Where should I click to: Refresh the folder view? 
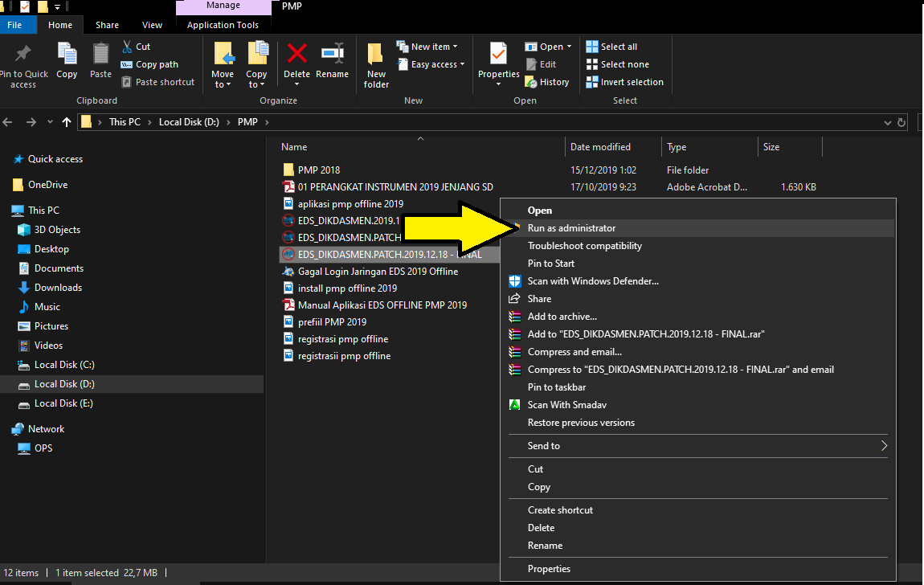tap(902, 122)
